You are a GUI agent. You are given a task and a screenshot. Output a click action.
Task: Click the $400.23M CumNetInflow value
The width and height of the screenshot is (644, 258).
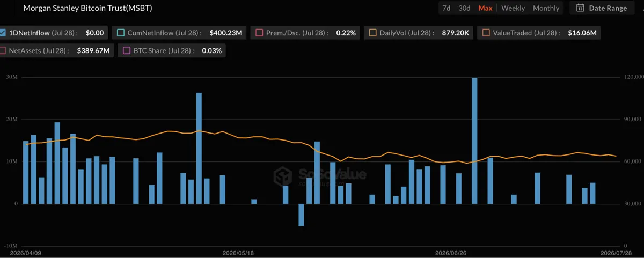click(x=225, y=33)
